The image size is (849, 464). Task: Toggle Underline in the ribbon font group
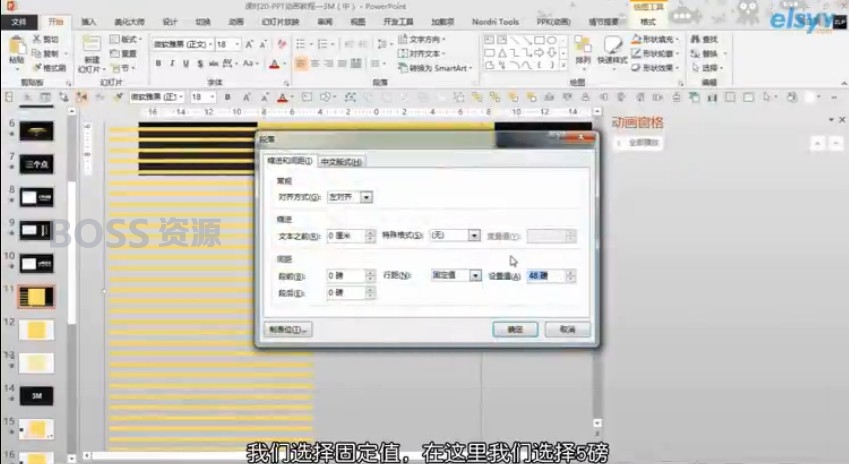(x=186, y=63)
